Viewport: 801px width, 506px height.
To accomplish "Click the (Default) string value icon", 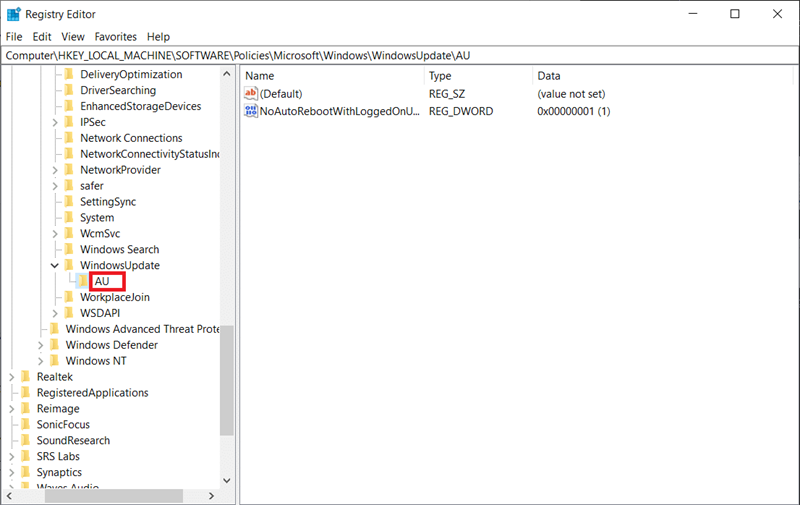I will [251, 93].
